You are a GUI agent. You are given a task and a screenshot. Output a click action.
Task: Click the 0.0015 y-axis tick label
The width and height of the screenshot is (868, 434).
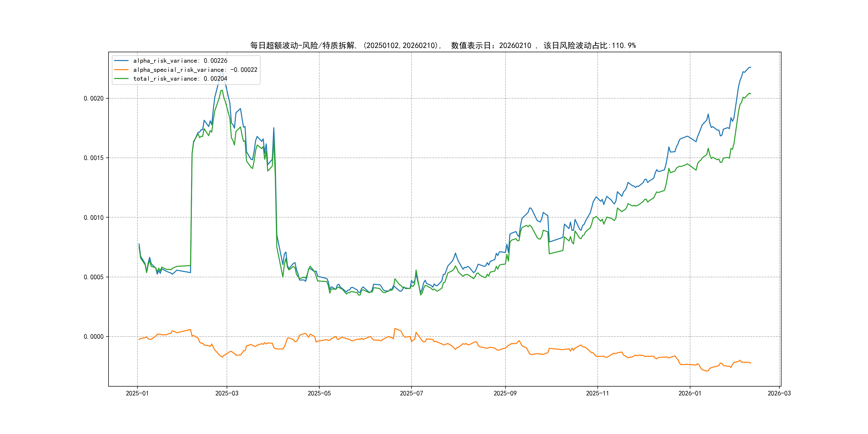coord(94,158)
